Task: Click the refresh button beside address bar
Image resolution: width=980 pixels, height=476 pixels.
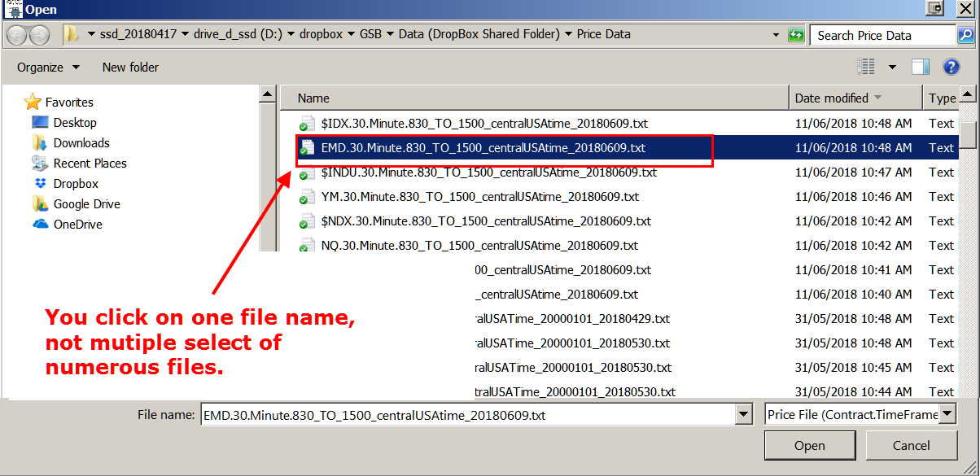Action: [x=796, y=35]
